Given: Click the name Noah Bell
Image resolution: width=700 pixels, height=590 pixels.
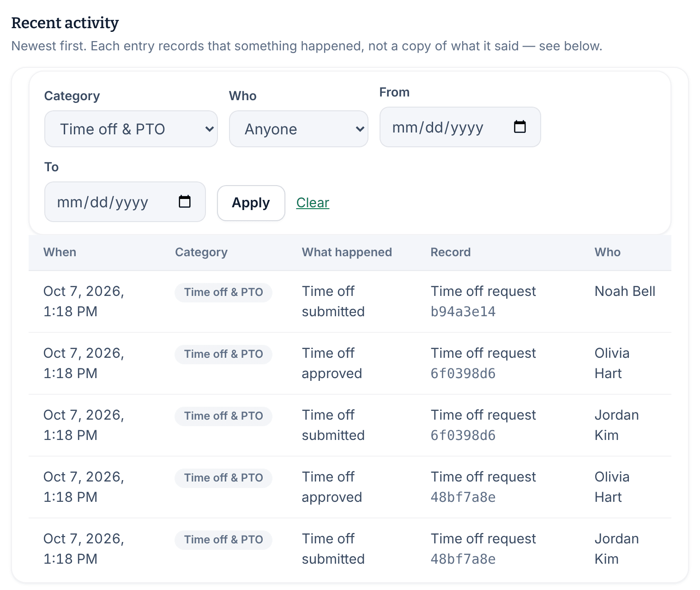Looking at the screenshot, I should tap(625, 291).
